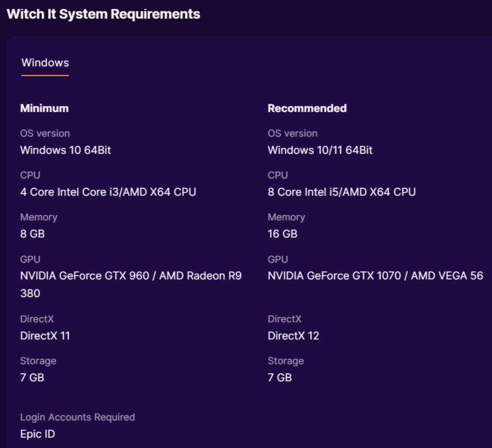
Task: Click the 4 Core Intel Core i3 CPU value
Action: [108, 192]
